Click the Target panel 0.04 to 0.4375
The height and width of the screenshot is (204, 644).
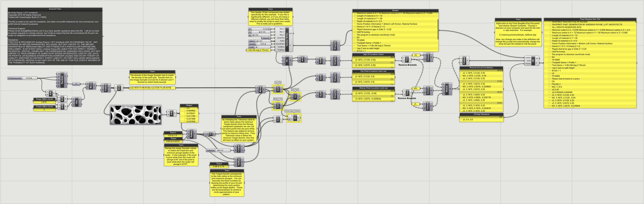[173, 140]
